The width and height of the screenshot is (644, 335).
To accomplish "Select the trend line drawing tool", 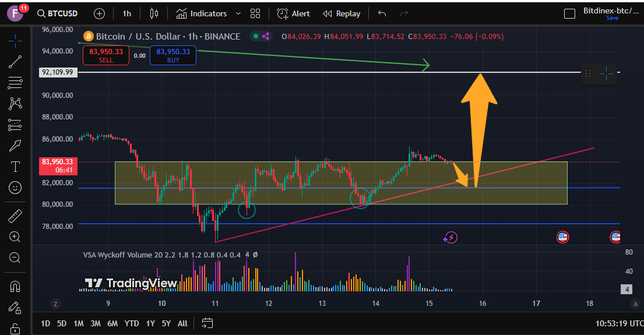I will coord(15,62).
